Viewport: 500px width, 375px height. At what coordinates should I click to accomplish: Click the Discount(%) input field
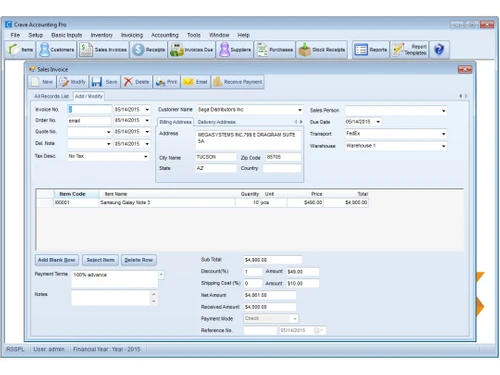253,272
